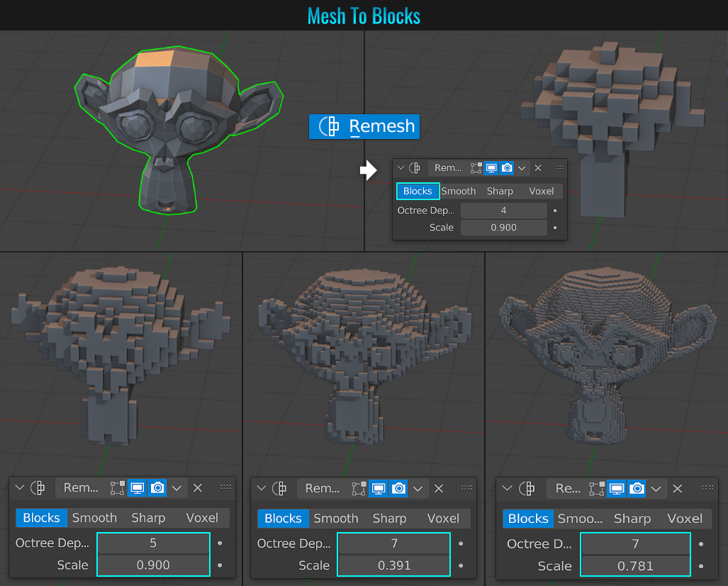This screenshot has height=586, width=728.
Task: Click drag handle dots of Scale 0.781 panel
Action: point(707,487)
